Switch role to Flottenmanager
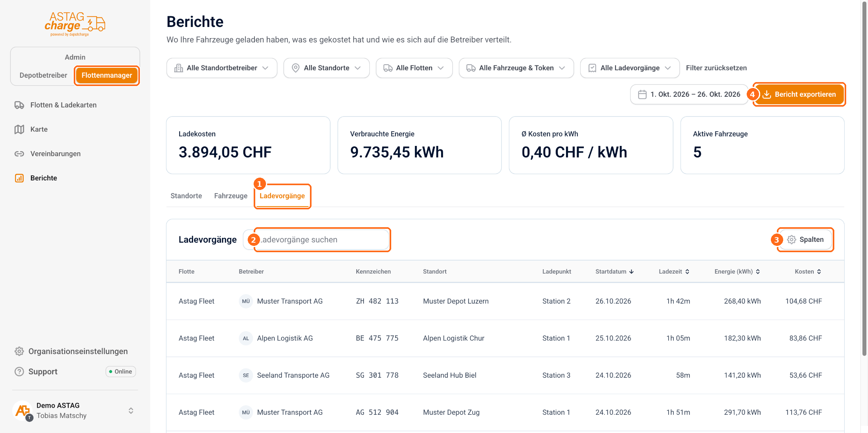This screenshot has height=433, width=868. [x=107, y=75]
